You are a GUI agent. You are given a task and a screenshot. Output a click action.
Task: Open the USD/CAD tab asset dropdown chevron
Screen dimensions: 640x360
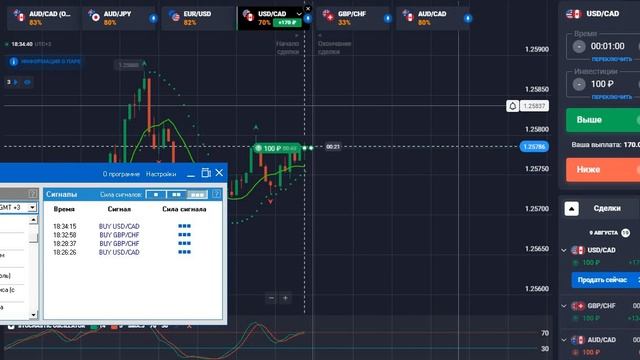tap(299, 14)
